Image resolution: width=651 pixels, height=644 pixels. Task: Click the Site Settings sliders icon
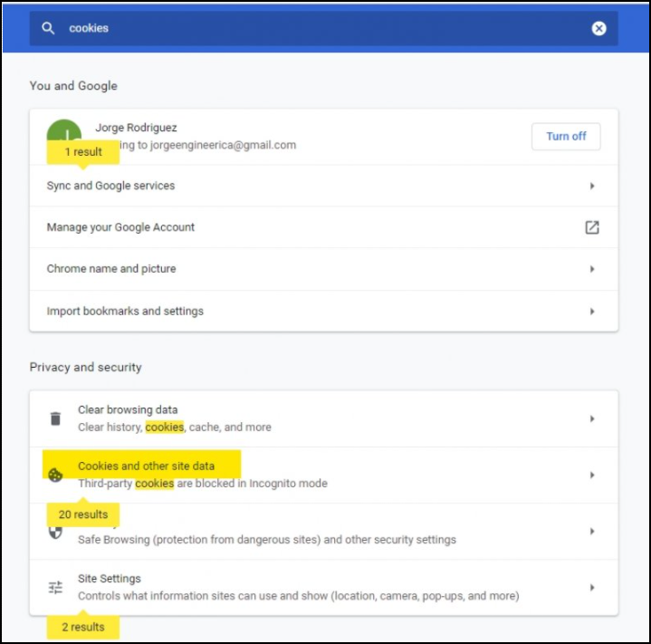tap(55, 587)
